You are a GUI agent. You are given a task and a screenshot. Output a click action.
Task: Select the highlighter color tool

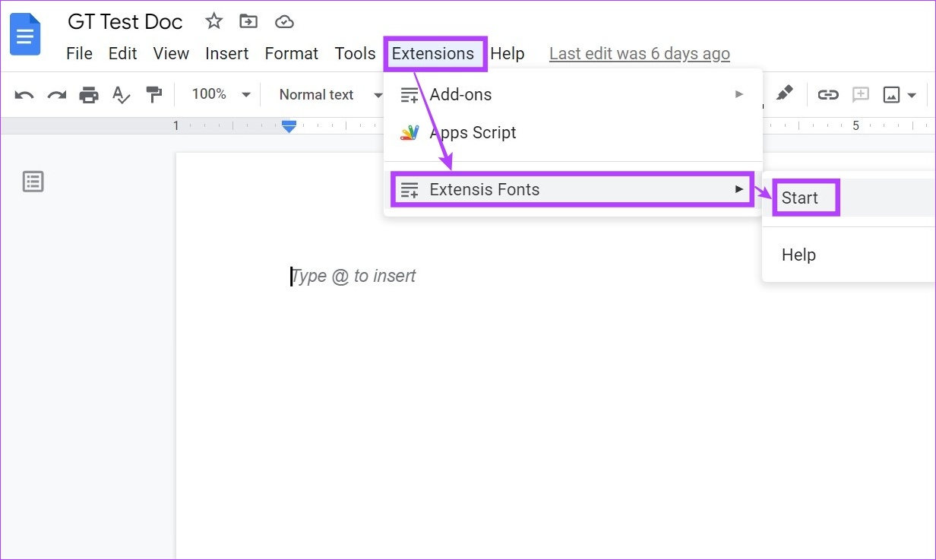click(784, 93)
